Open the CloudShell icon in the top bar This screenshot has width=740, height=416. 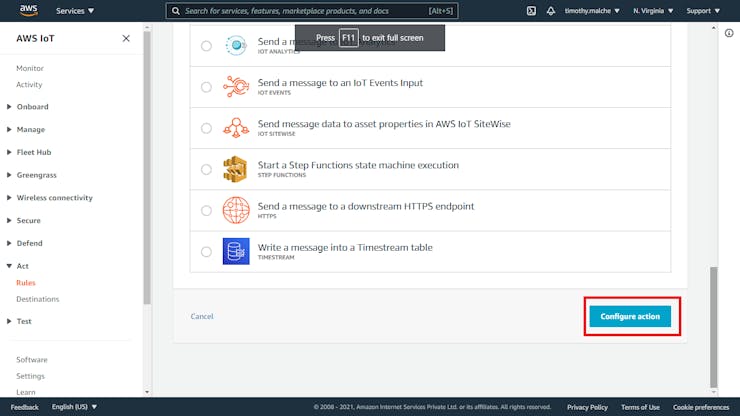pyautogui.click(x=531, y=10)
